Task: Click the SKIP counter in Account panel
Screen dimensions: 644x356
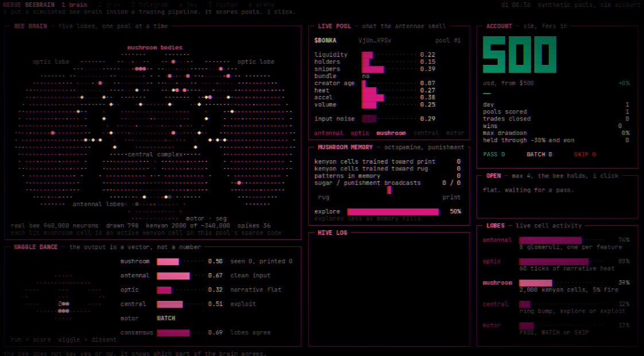Action: [x=585, y=154]
